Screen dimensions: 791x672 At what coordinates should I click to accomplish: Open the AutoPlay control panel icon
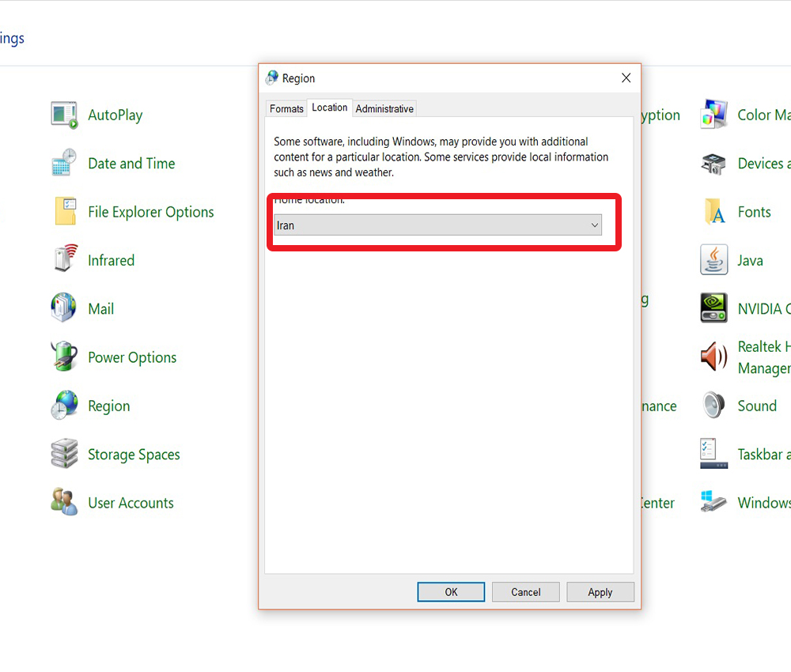tap(64, 115)
